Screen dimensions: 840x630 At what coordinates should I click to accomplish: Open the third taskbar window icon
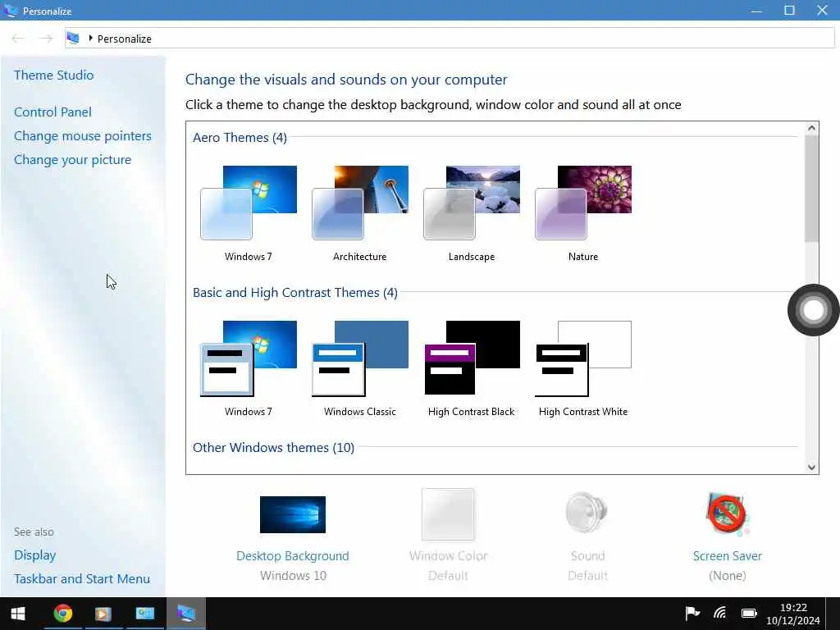(x=144, y=614)
